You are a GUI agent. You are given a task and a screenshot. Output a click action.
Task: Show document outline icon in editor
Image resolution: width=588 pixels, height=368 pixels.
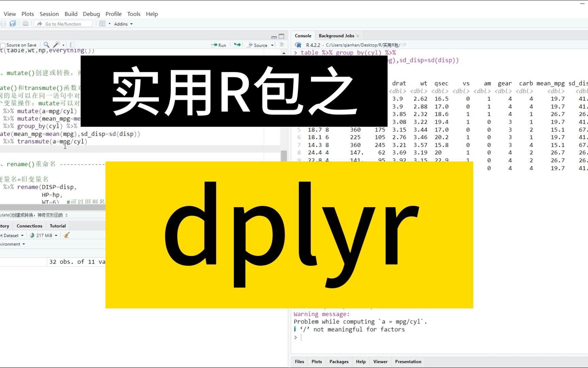point(281,45)
